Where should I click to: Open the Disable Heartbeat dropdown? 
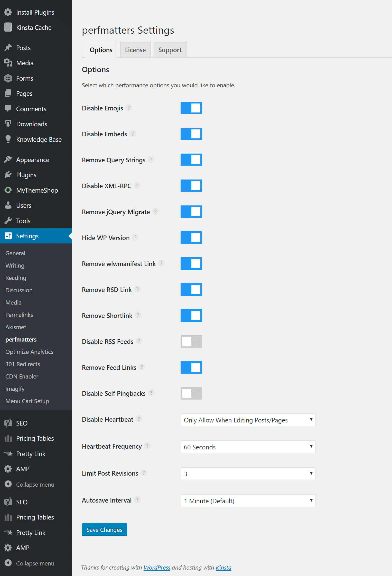point(248,420)
